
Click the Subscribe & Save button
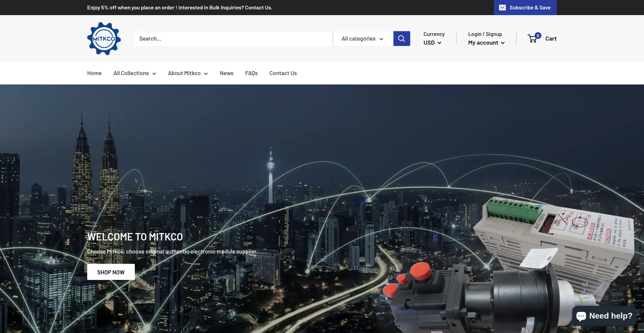(x=525, y=7)
